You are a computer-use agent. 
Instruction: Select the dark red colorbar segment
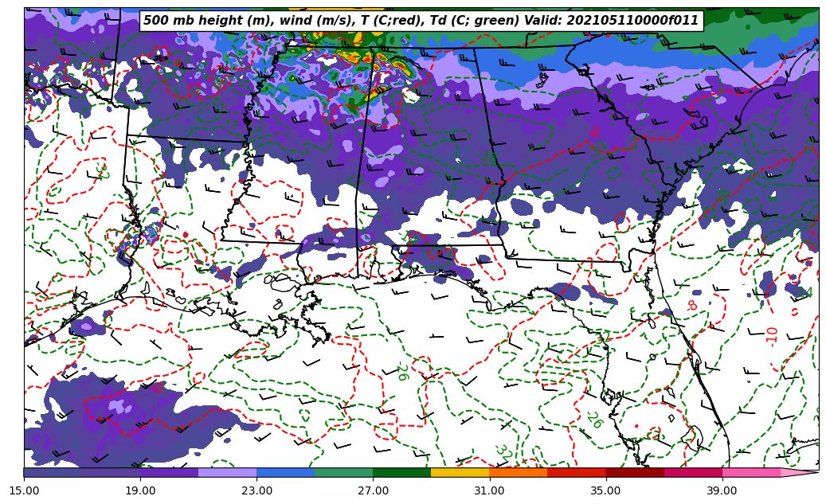(634, 472)
